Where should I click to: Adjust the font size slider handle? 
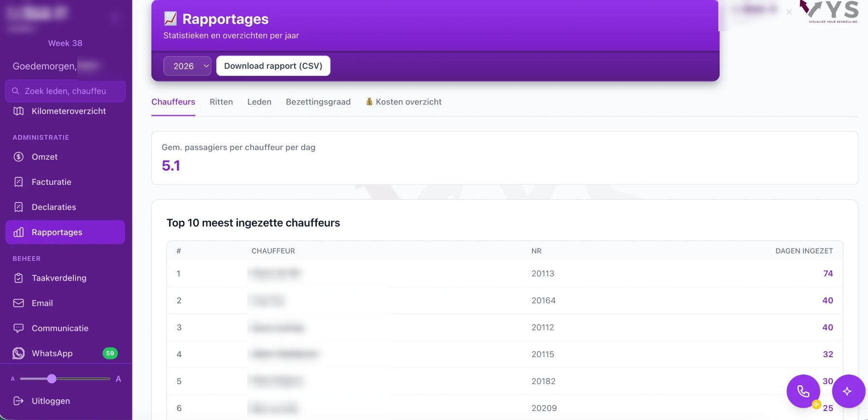click(x=52, y=379)
